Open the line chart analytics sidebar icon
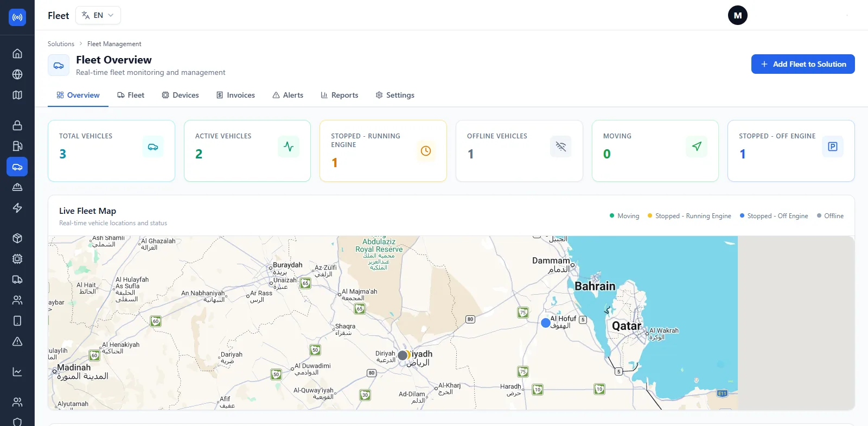The width and height of the screenshot is (868, 426). (x=17, y=372)
